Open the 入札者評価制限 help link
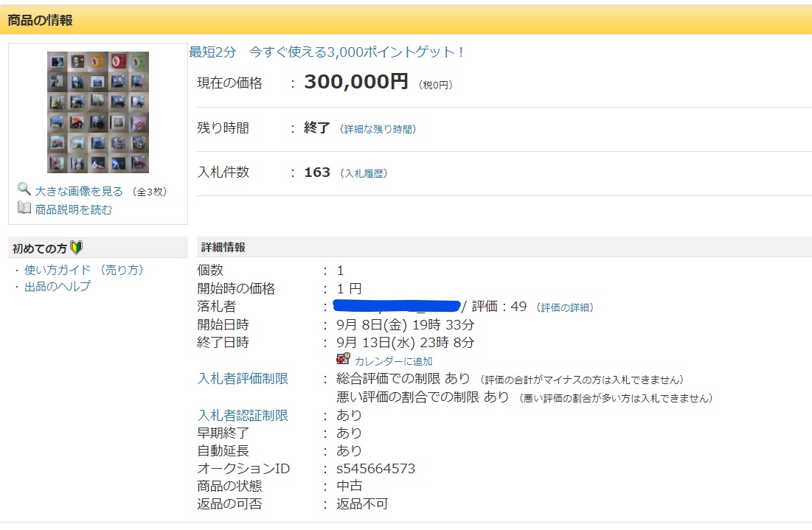Image resolution: width=812 pixels, height=530 pixels. click(243, 379)
